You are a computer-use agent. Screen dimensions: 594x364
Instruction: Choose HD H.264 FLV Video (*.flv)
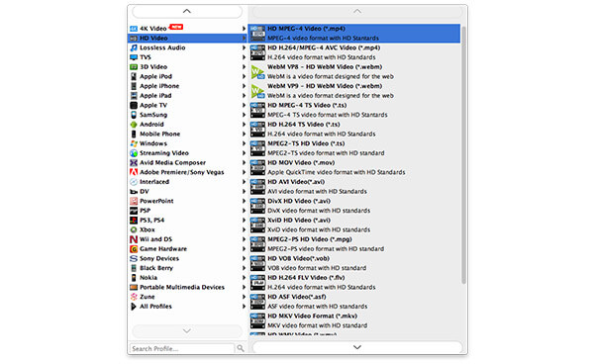click(x=354, y=282)
